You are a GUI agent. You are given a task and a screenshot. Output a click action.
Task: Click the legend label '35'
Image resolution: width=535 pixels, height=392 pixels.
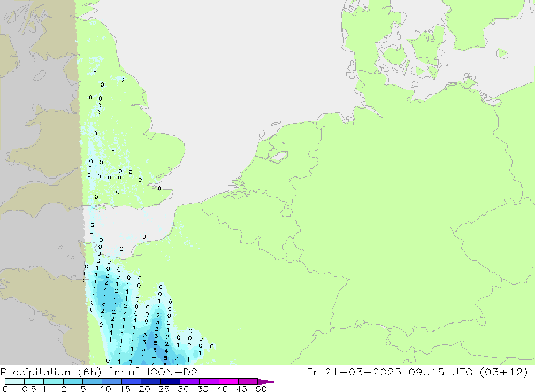coord(203,389)
